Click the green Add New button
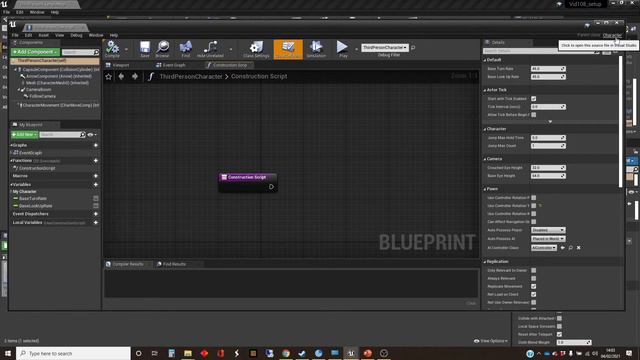Screen dimensions: 640x360 [x=24, y=135]
